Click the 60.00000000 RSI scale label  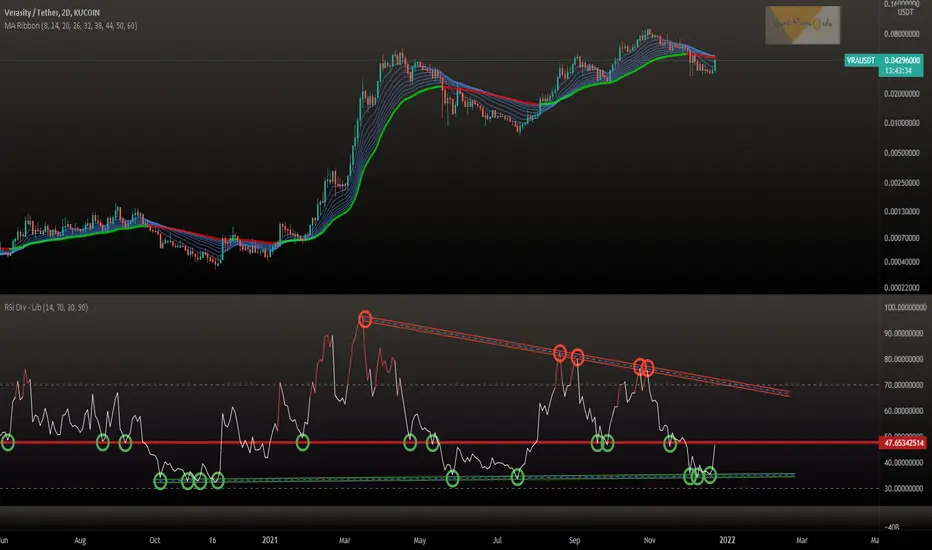[904, 411]
